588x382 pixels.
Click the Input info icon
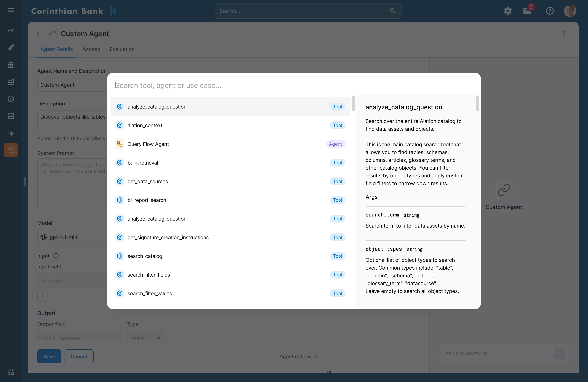click(56, 256)
